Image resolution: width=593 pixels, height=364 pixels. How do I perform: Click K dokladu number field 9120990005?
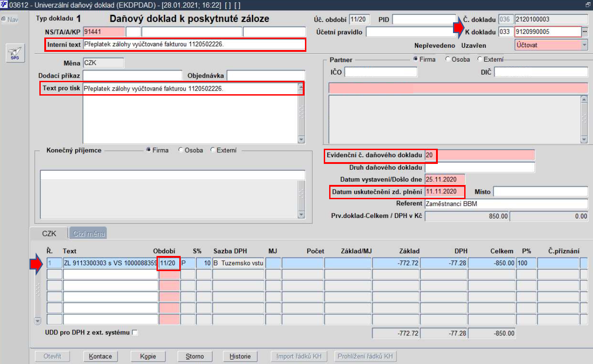coord(548,32)
